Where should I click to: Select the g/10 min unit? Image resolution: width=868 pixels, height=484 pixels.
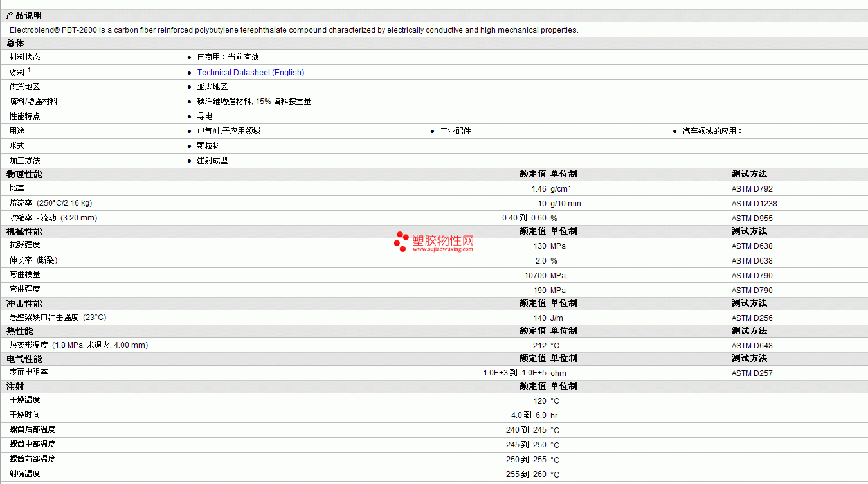tap(566, 204)
